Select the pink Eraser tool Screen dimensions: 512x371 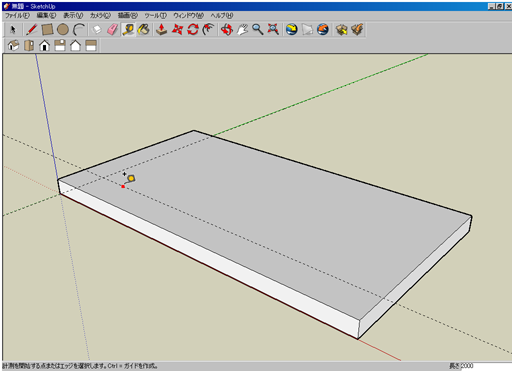pyautogui.click(x=113, y=30)
